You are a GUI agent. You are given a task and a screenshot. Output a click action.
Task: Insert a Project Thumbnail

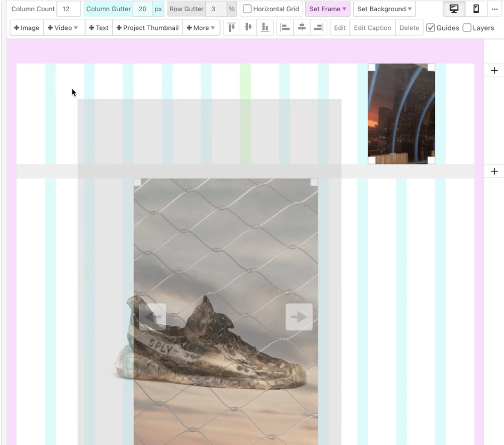pyautogui.click(x=147, y=28)
